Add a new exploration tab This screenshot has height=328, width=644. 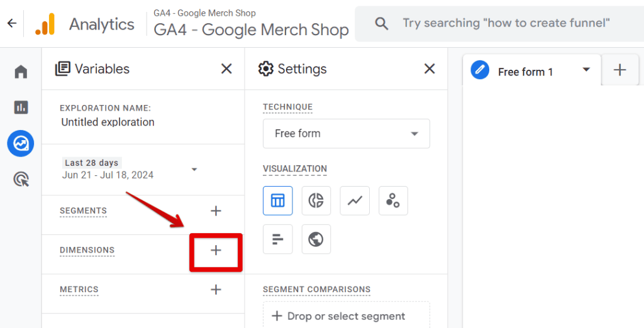(619, 70)
